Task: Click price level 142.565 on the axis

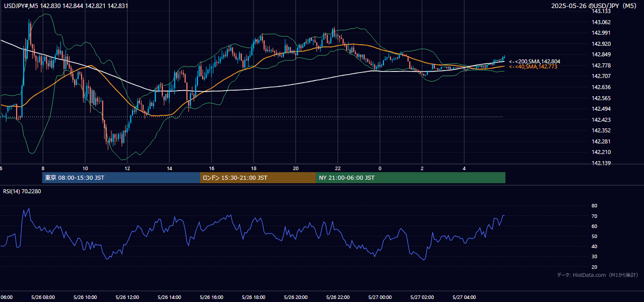Action: click(x=601, y=98)
